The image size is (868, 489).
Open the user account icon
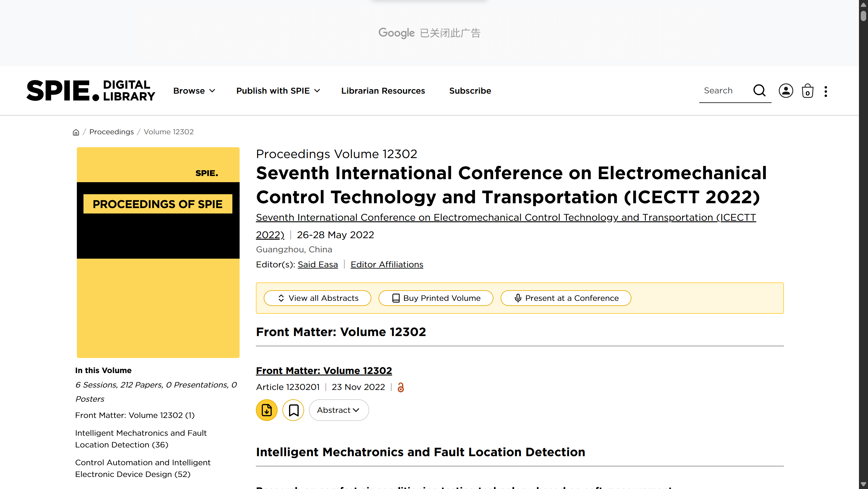785,91
